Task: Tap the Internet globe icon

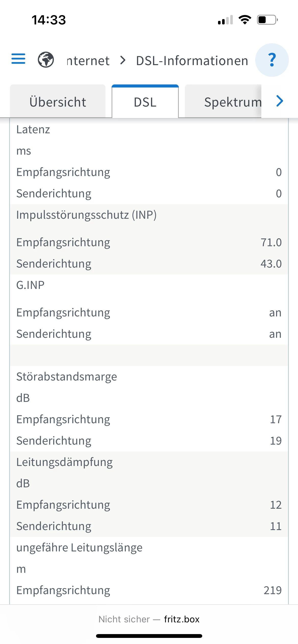Action: point(46,60)
